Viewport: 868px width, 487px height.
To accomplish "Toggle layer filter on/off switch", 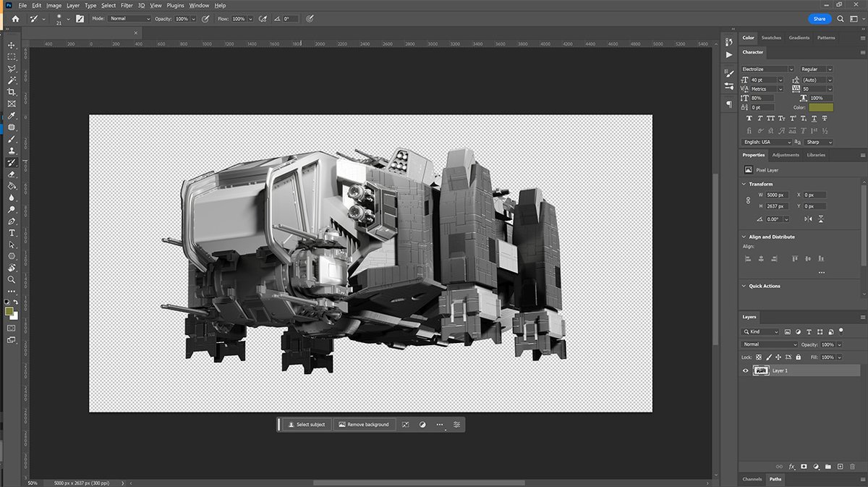I will 841,330.
